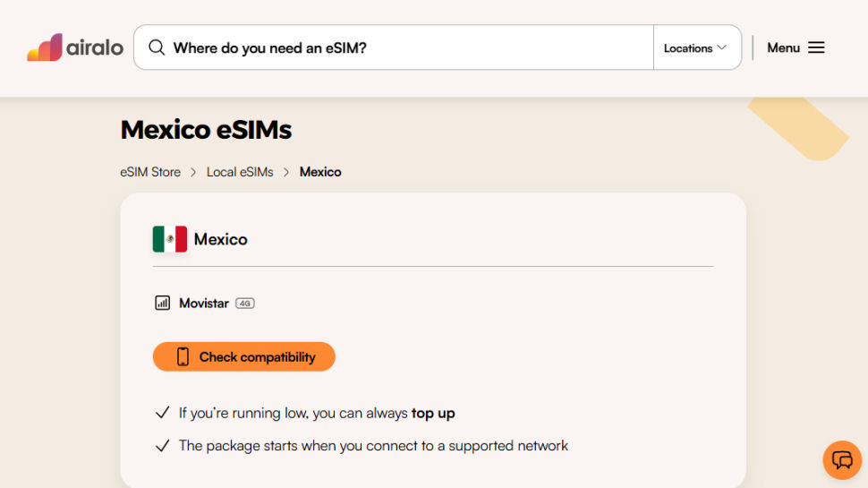
Task: Click the Movistar operator name
Action: pyautogui.click(x=204, y=303)
